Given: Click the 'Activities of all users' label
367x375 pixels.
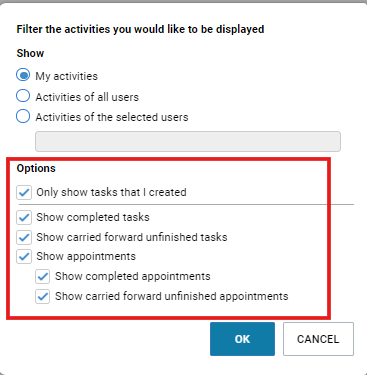Looking at the screenshot, I should click(87, 97).
